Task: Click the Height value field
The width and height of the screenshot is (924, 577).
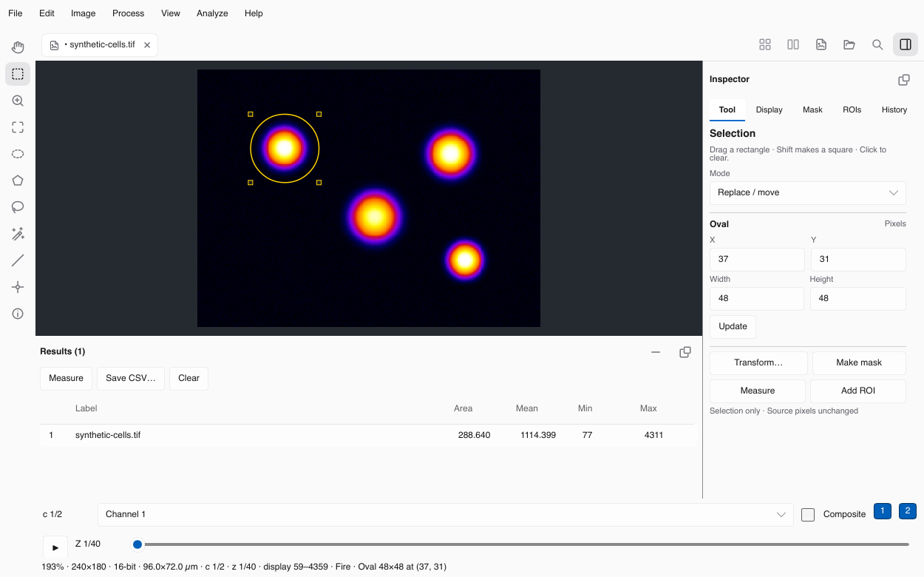Action: pos(858,298)
